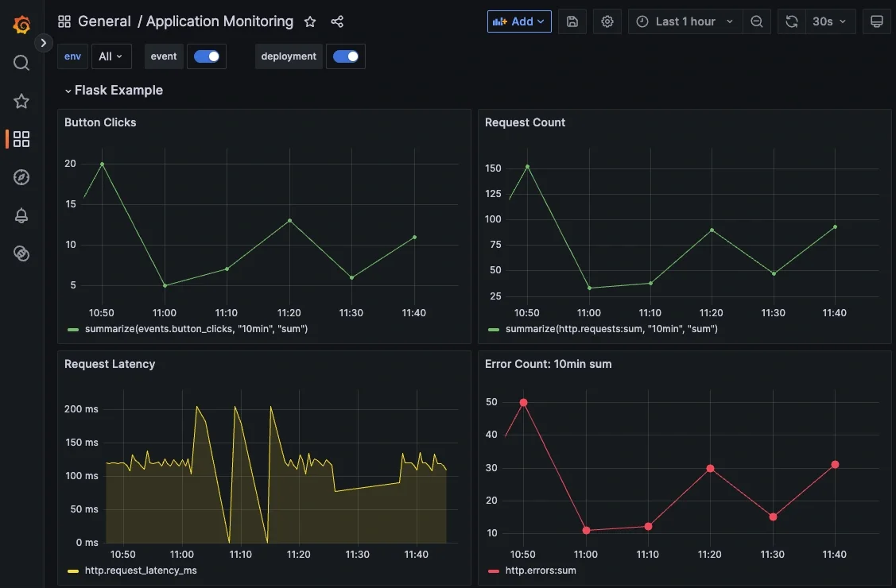Click the green swatch of http.requests legend
This screenshot has height=588, width=896.
click(x=494, y=330)
